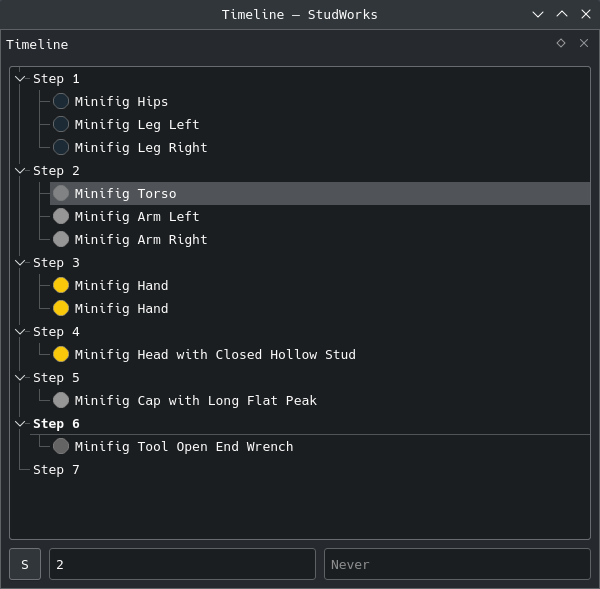Click the yellow dot of the second Minifig Hand
Image resolution: width=600 pixels, height=589 pixels.
coord(61,308)
